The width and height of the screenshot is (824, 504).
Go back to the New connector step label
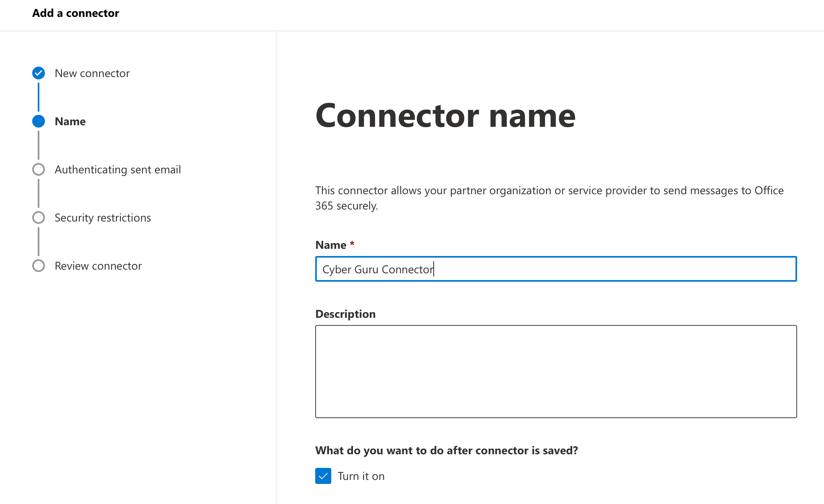(x=92, y=73)
